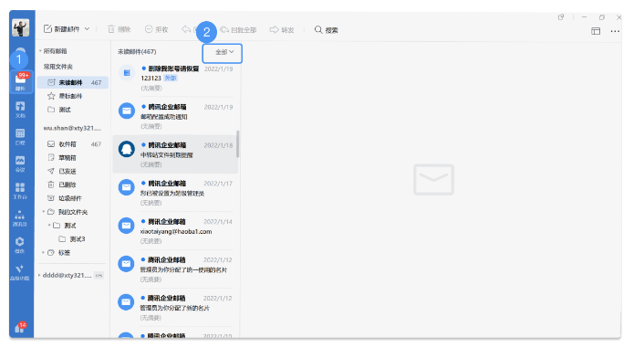Click the 拒收 reject toolbar button
This screenshot has width=644, height=348.
pyautogui.click(x=157, y=29)
